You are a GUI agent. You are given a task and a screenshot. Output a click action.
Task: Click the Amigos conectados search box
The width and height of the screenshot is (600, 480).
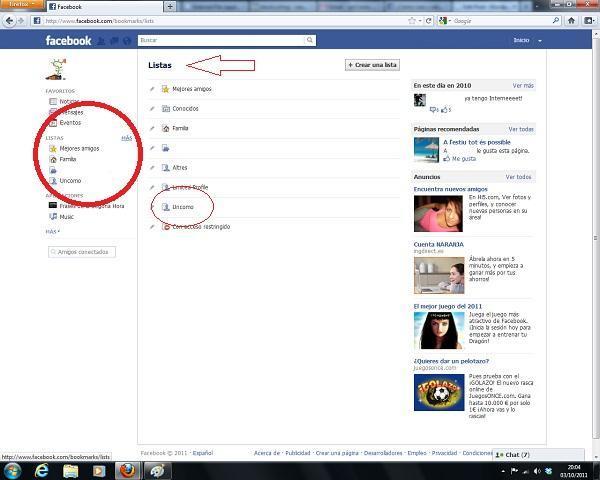82,252
